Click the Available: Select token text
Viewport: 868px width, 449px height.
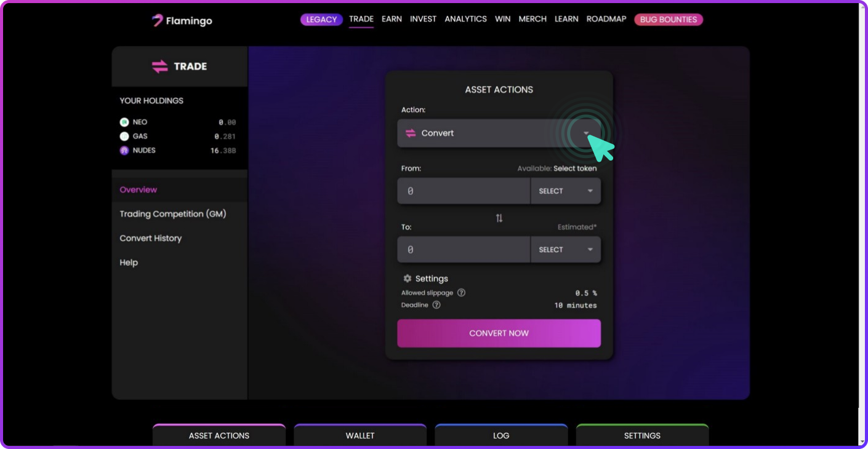pos(557,168)
